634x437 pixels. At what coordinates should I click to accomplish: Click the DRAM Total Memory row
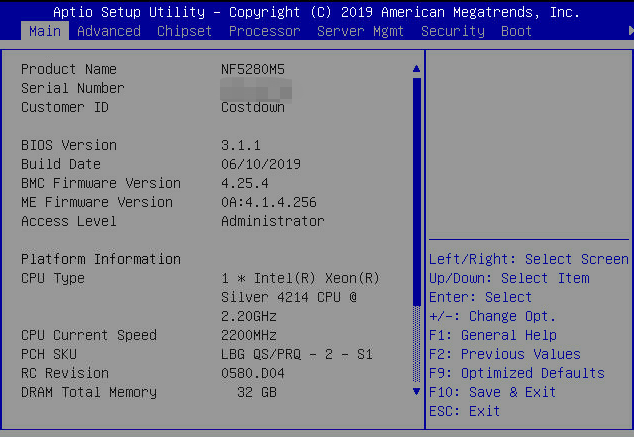click(x=89, y=392)
